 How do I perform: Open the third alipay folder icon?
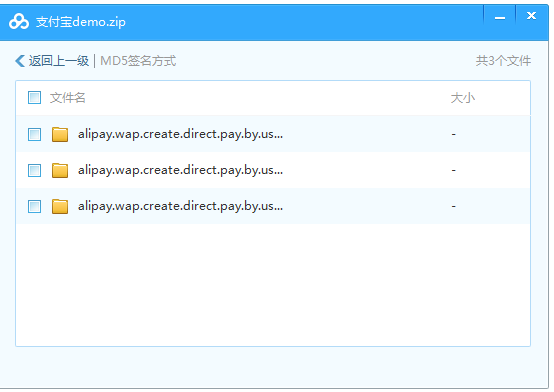point(60,206)
